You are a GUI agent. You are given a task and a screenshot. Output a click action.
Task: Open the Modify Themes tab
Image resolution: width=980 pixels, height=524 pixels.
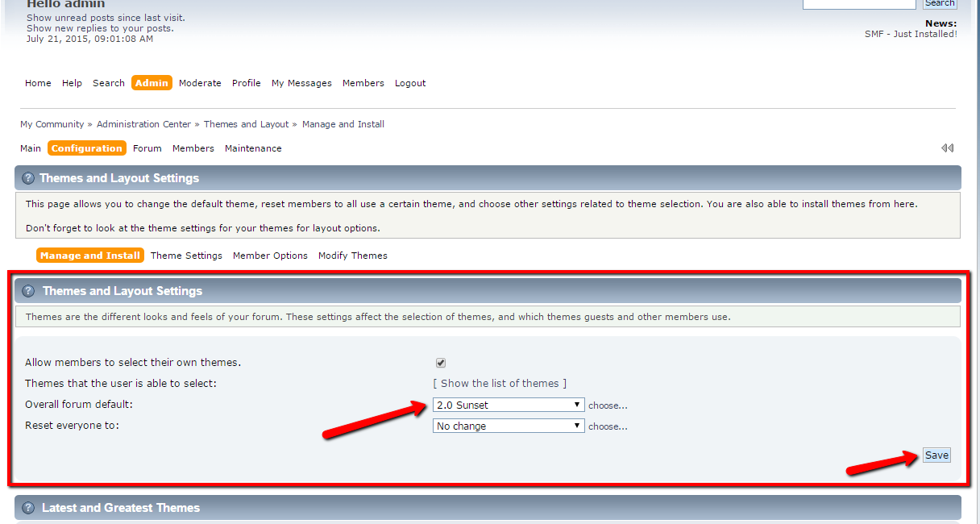pos(352,256)
